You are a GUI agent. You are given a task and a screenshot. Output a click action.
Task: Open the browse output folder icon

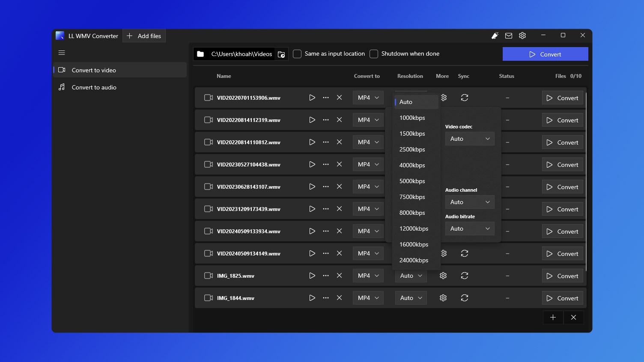281,54
